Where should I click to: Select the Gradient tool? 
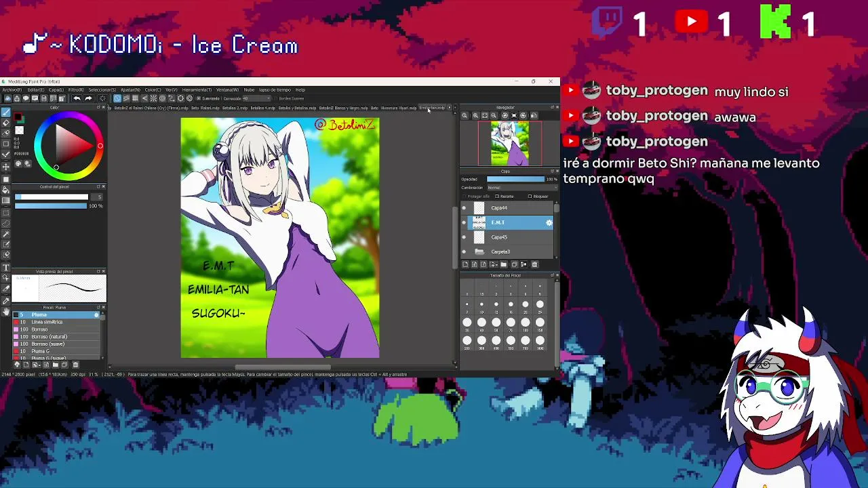(x=6, y=200)
